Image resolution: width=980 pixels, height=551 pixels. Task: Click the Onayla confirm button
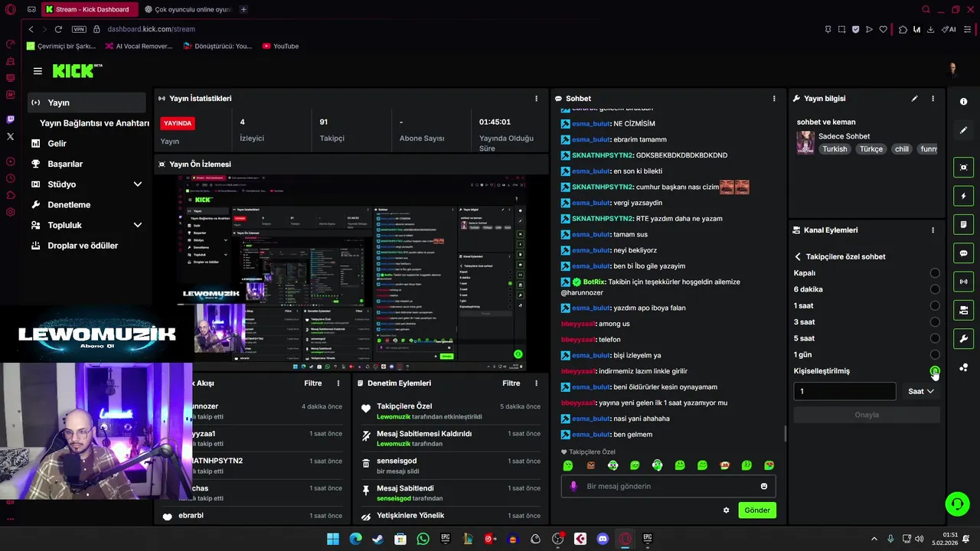point(867,415)
